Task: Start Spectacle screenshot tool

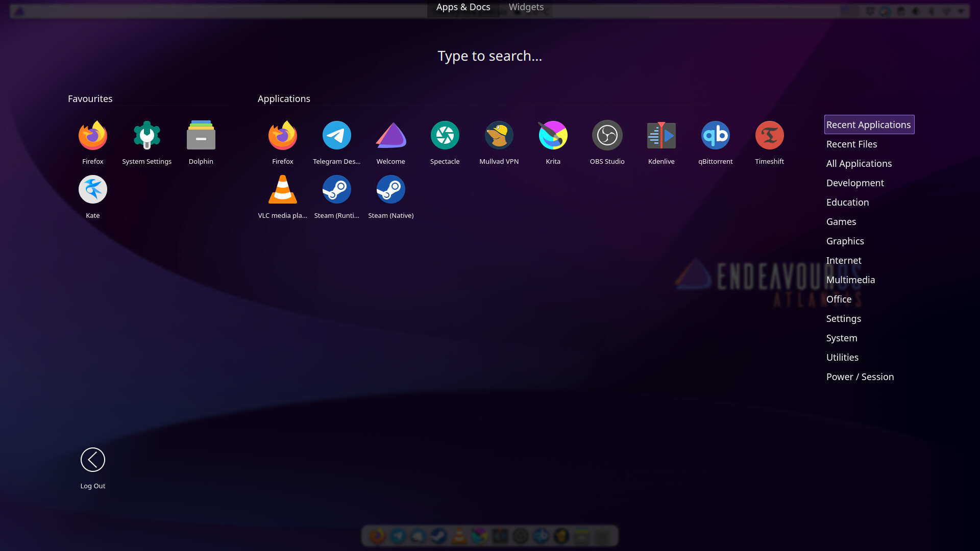Action: pyautogui.click(x=445, y=142)
